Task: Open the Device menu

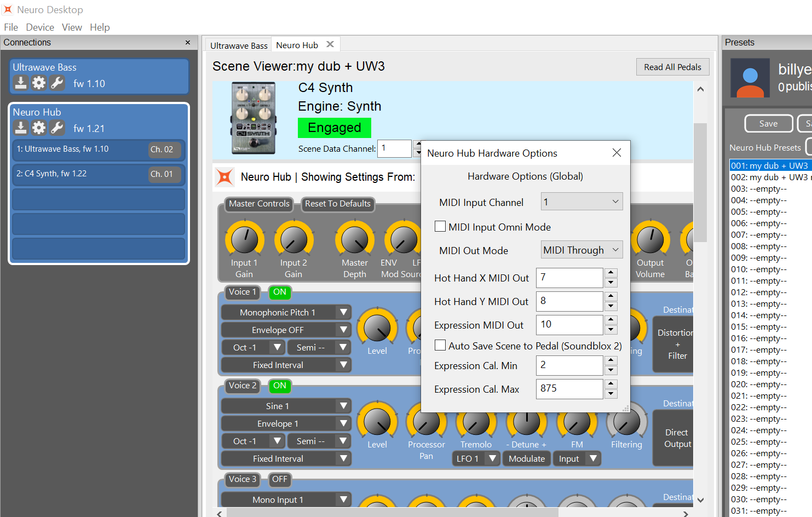Action: click(x=40, y=27)
